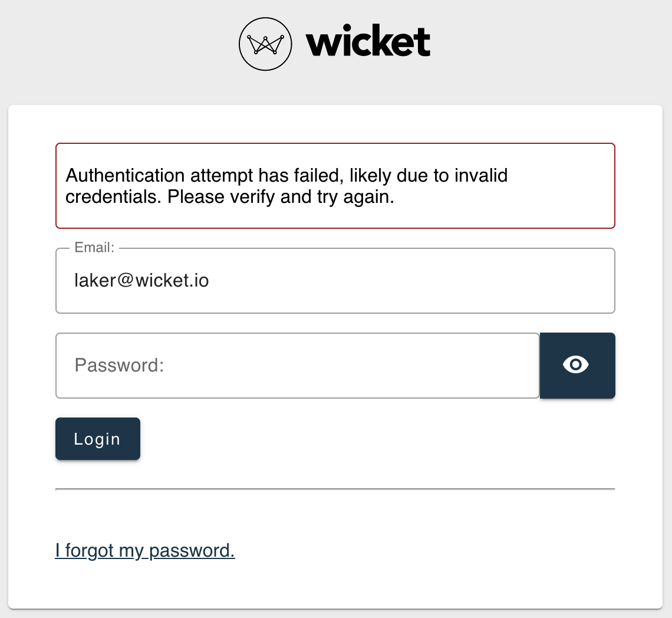Viewport: 672px width, 618px height.
Task: Click the word password in forgot link
Action: (x=192, y=551)
